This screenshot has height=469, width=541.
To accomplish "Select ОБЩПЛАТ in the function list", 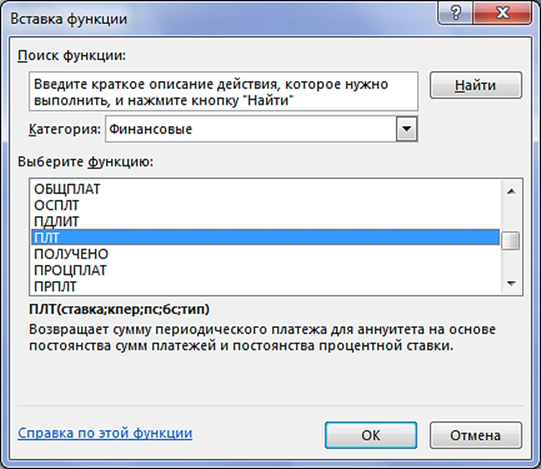I will [265, 189].
